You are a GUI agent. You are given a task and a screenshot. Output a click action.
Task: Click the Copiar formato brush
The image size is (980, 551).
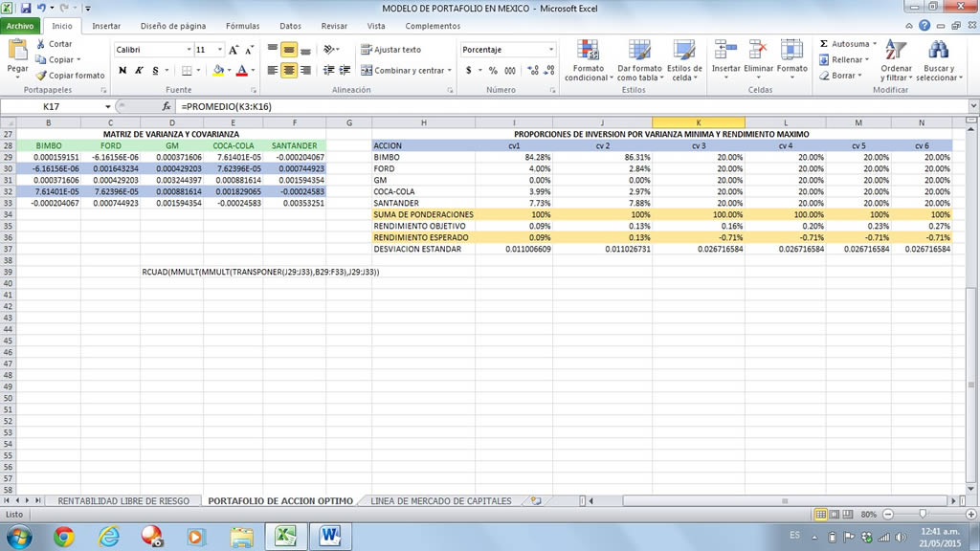pyautogui.click(x=70, y=75)
